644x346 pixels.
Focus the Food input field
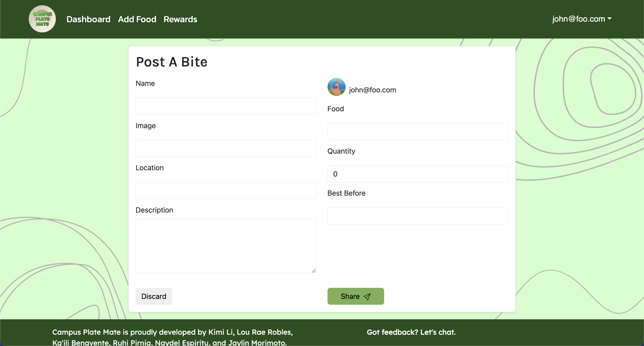coord(418,131)
